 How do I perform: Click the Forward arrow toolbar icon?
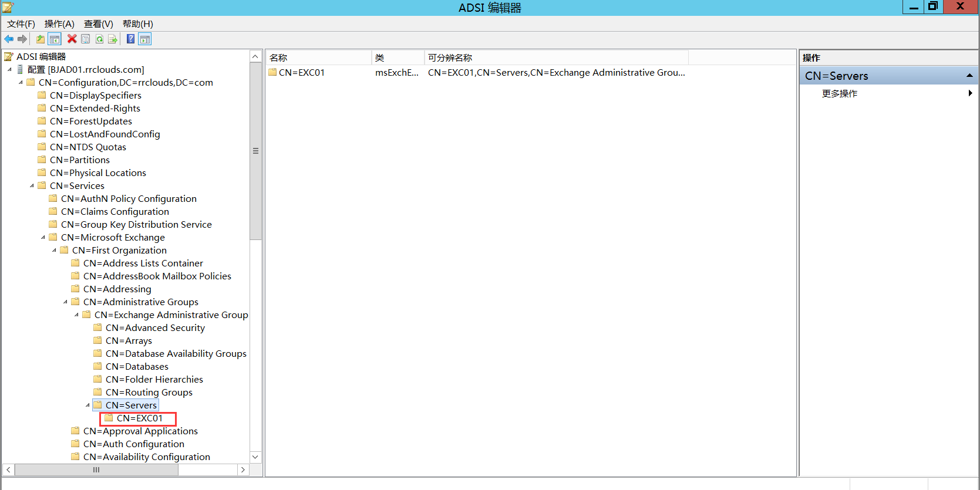22,39
